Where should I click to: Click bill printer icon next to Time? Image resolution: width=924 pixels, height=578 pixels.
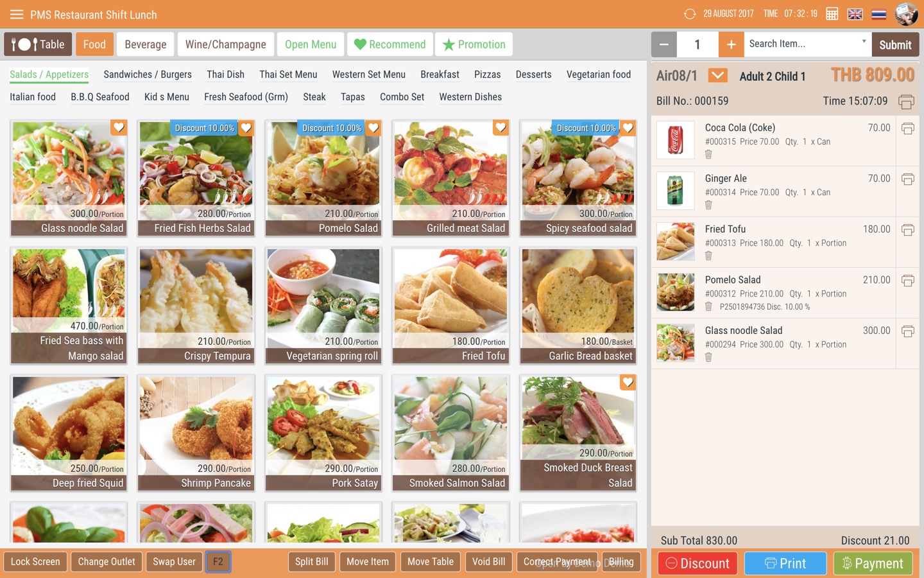[x=906, y=101]
